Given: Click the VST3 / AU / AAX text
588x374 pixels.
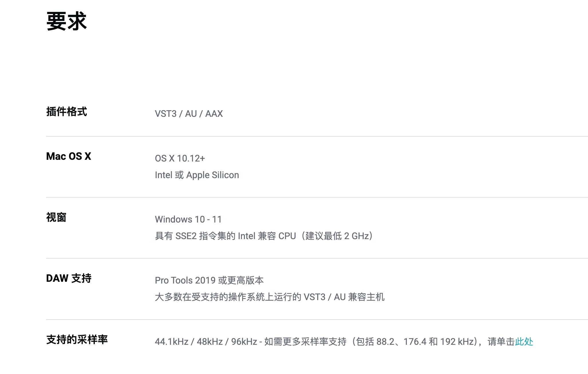Looking at the screenshot, I should pyautogui.click(x=189, y=114).
